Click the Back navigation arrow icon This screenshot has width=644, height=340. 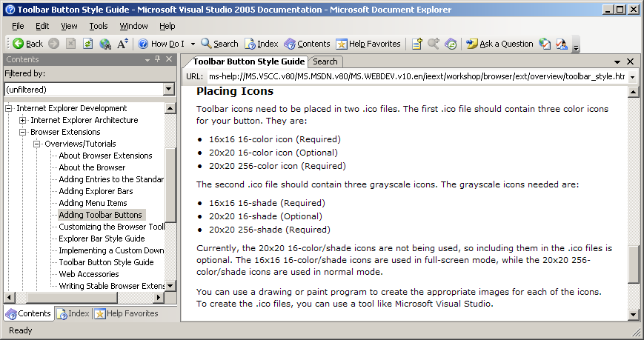coord(19,44)
